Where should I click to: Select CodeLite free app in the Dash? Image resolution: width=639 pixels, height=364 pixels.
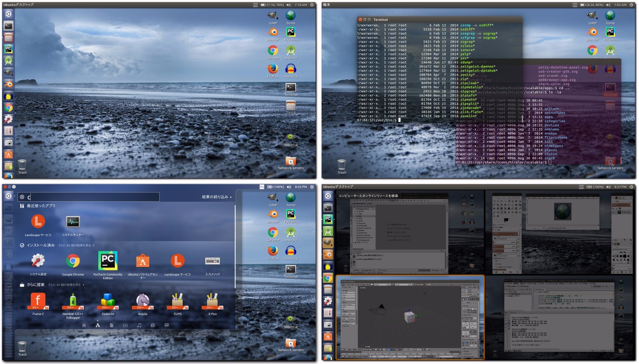(x=108, y=304)
